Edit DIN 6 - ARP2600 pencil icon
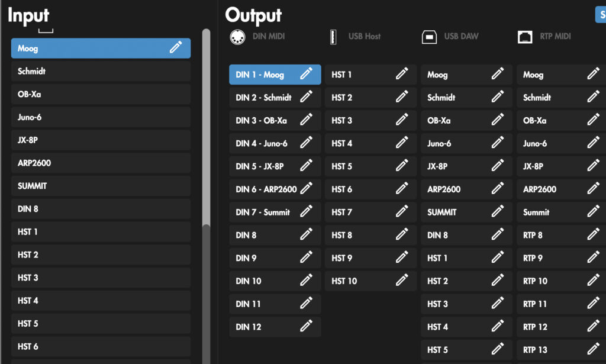 (306, 188)
